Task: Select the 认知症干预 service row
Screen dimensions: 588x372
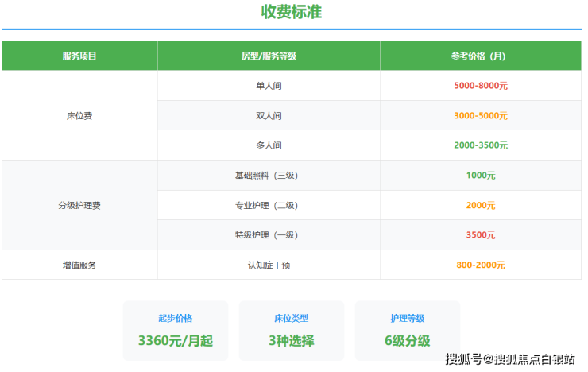Action: [x=269, y=265]
